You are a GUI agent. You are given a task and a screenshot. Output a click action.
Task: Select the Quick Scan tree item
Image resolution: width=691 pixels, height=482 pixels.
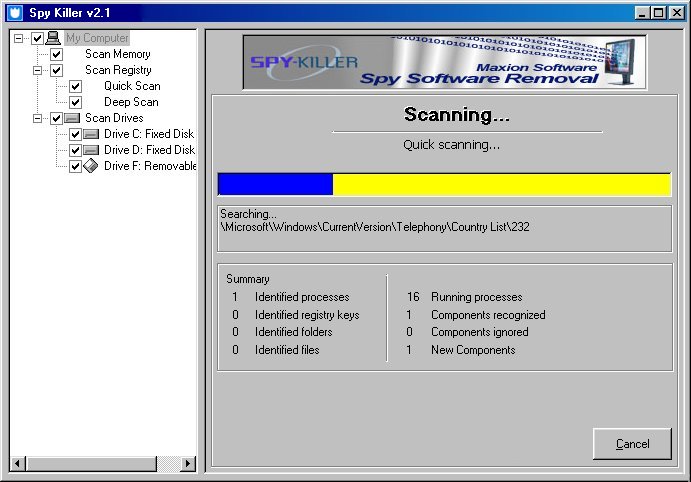click(x=132, y=86)
